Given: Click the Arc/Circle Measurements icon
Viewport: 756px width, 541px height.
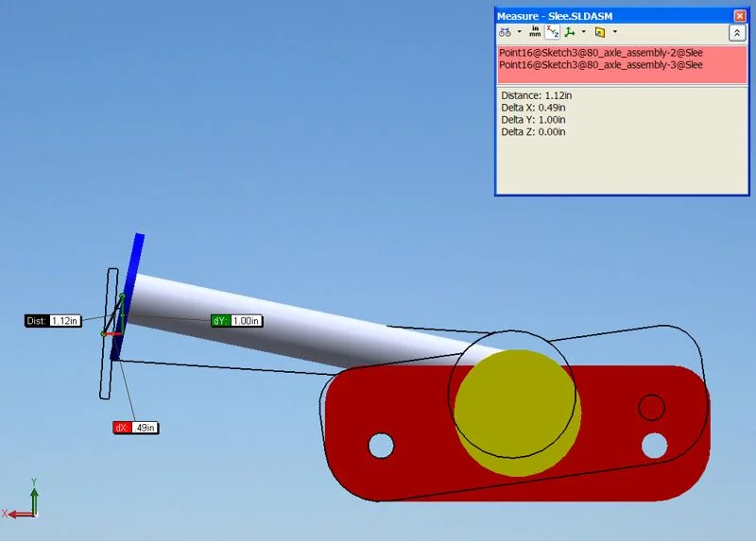Looking at the screenshot, I should click(505, 32).
